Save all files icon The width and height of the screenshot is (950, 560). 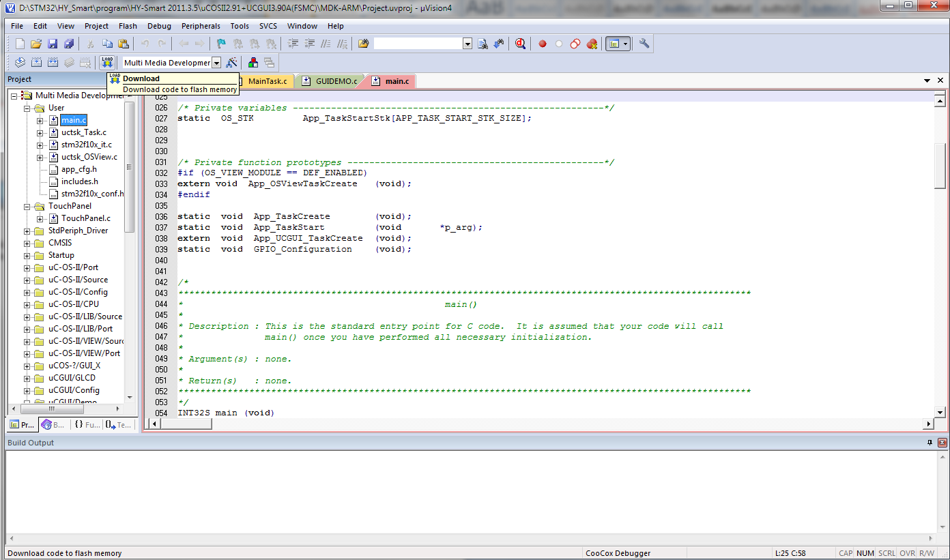pos(69,44)
